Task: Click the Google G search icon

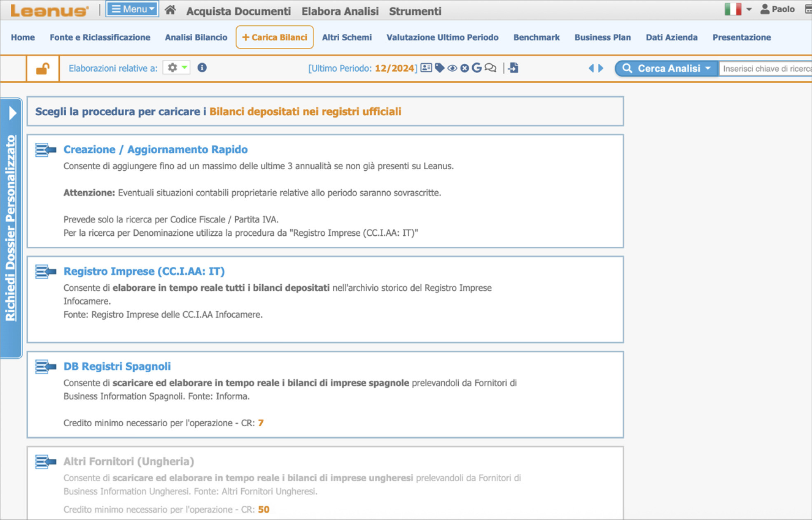Action: pos(477,68)
